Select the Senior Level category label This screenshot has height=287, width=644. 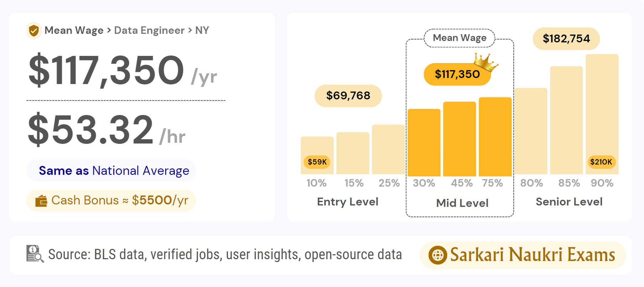tap(569, 202)
